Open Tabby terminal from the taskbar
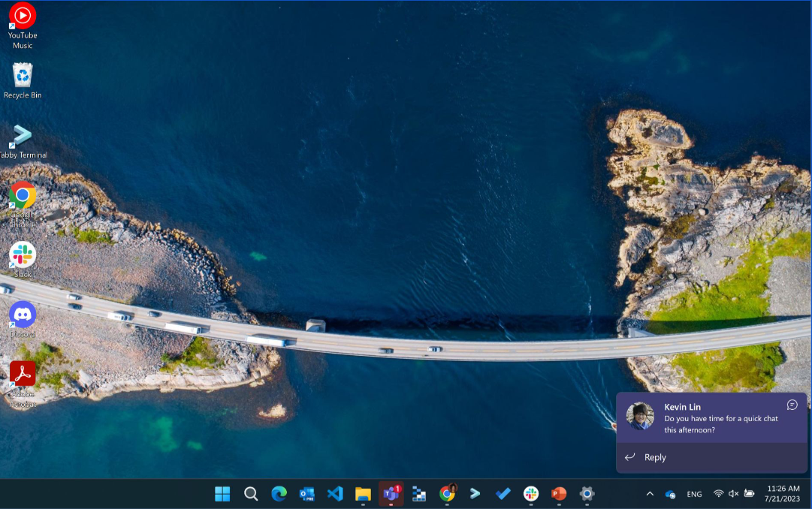 tap(475, 494)
